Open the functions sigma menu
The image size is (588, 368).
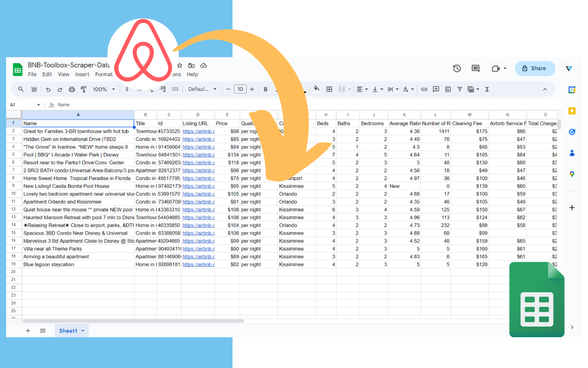[x=487, y=89]
